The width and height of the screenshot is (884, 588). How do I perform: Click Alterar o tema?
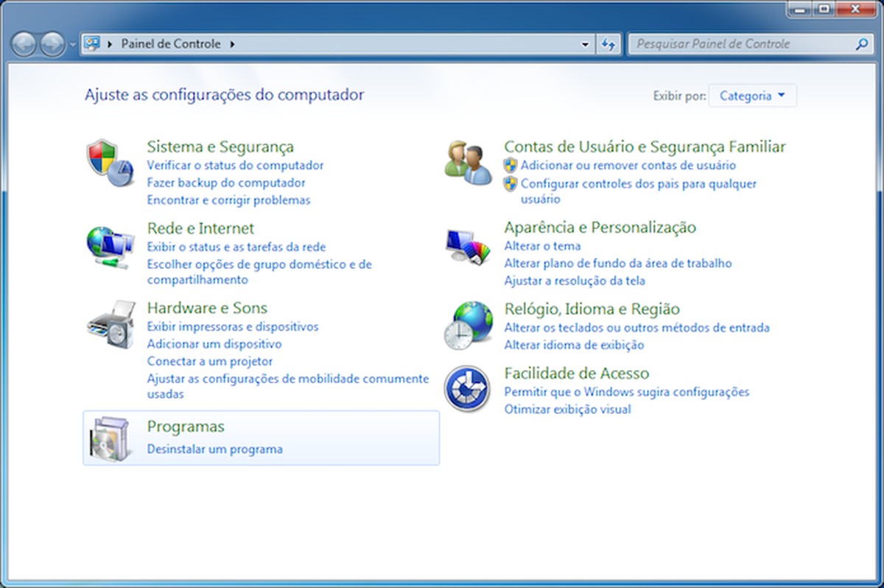(x=543, y=246)
